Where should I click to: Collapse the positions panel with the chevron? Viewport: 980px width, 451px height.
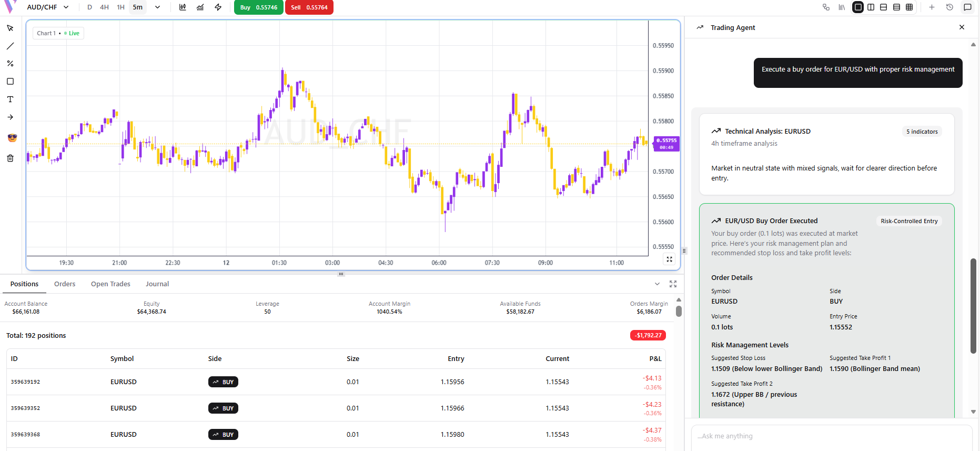[x=657, y=284]
